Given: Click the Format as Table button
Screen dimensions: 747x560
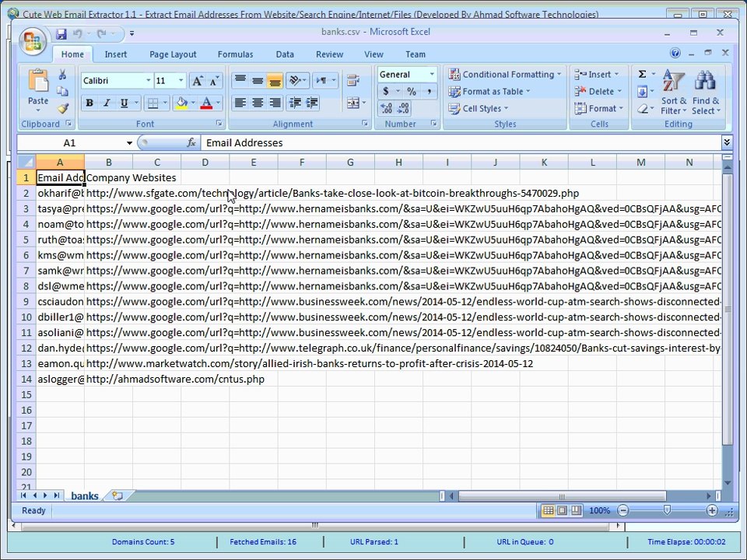Looking at the screenshot, I should [x=492, y=92].
